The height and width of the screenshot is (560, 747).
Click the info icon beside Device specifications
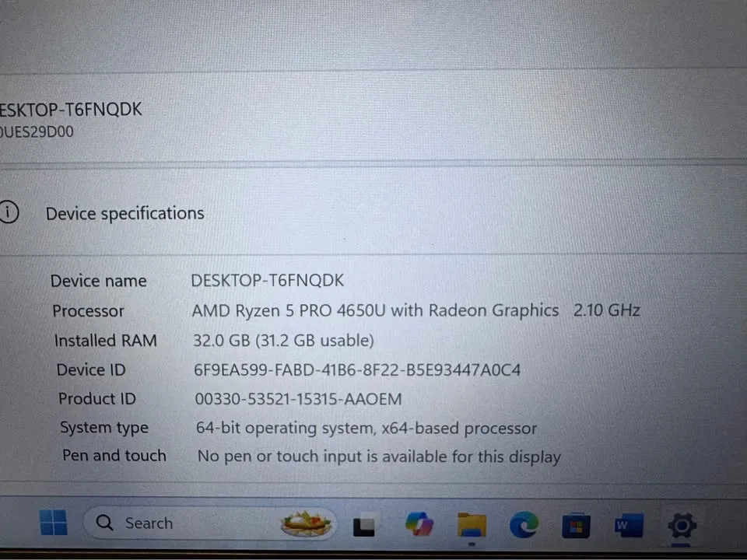(x=9, y=212)
